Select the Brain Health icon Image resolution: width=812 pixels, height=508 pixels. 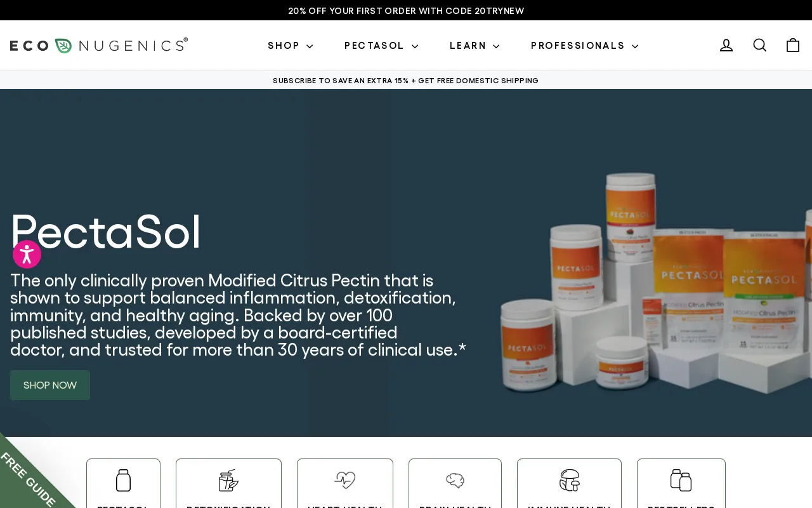(455, 480)
